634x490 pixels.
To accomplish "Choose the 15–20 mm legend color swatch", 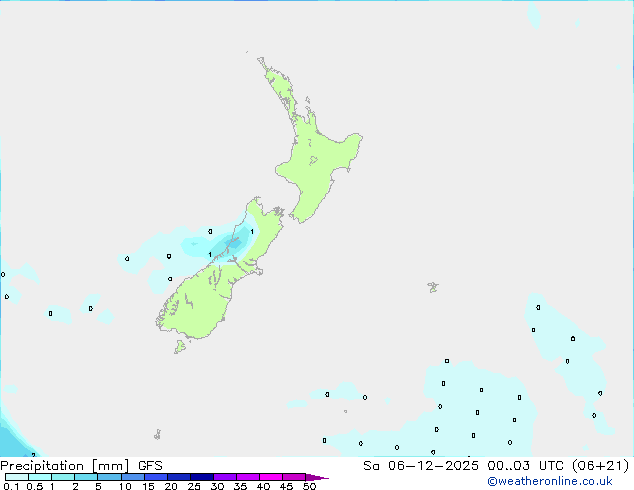I will [x=156, y=477].
